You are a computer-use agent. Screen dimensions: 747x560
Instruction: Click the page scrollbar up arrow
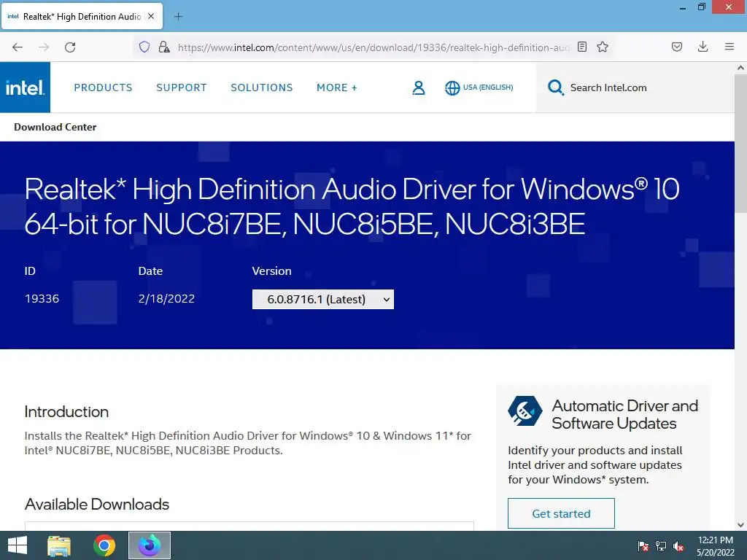click(x=741, y=68)
